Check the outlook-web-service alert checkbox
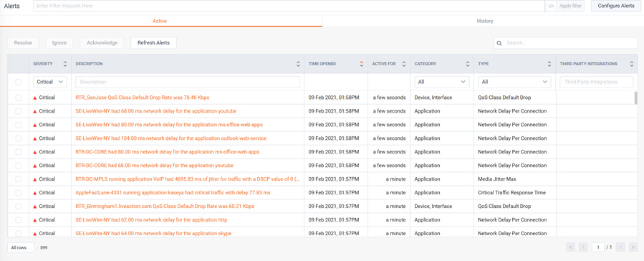Screen dimensions: 644x261 [18, 138]
